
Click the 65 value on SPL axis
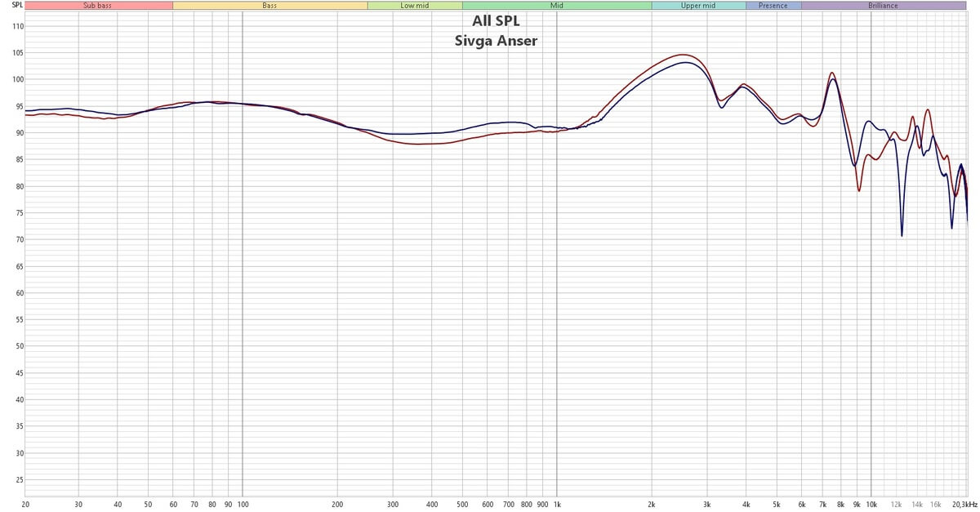[x=20, y=266]
